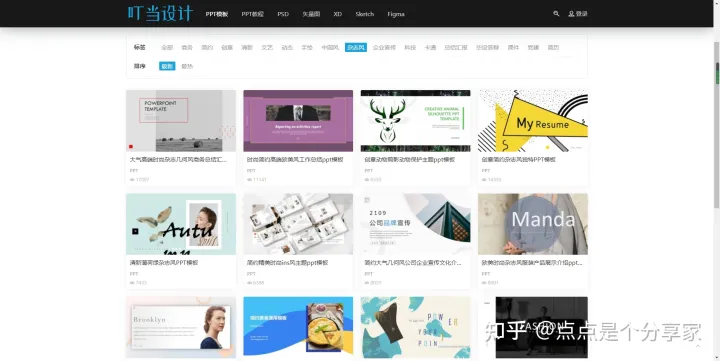Viewport: 720px width, 361px height.
Task: Open the Manda fashion thumbnail
Action: coord(533,224)
